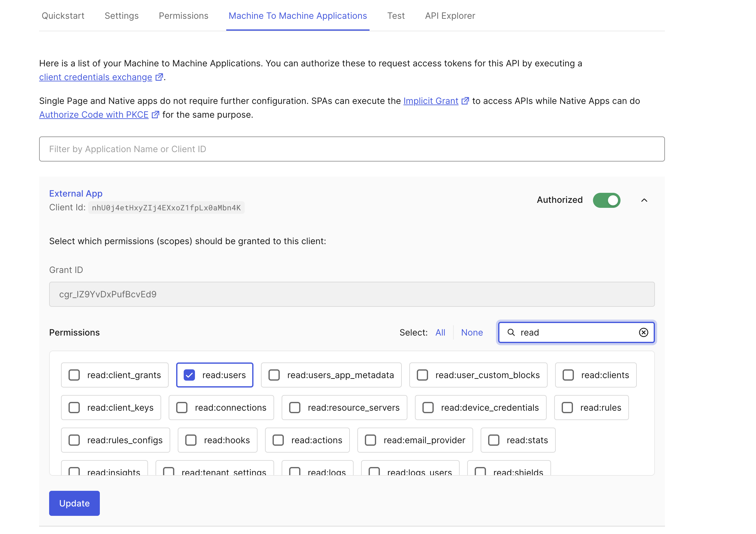Clear the permissions search field
Viewport: 756px width, 534px height.
click(643, 332)
